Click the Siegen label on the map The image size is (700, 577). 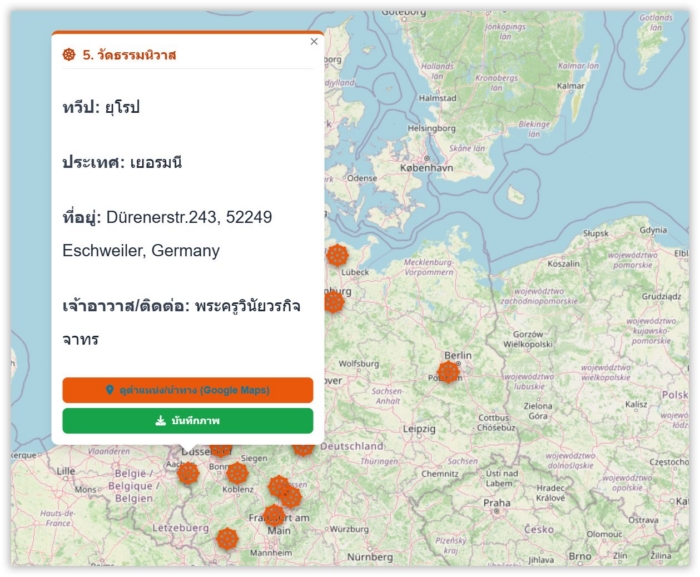tap(254, 458)
